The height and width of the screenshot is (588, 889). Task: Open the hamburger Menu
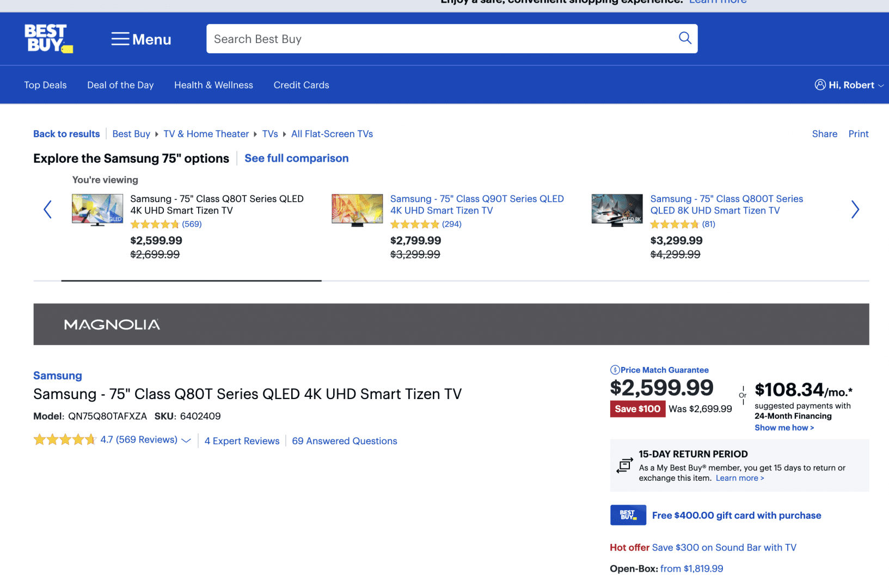141,39
